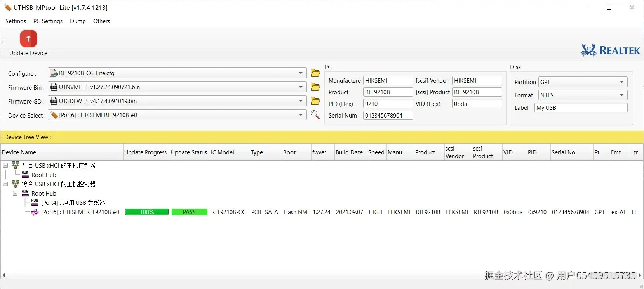This screenshot has width=644, height=289.
Task: Click the 0x9210 PID cell
Action: click(537, 212)
